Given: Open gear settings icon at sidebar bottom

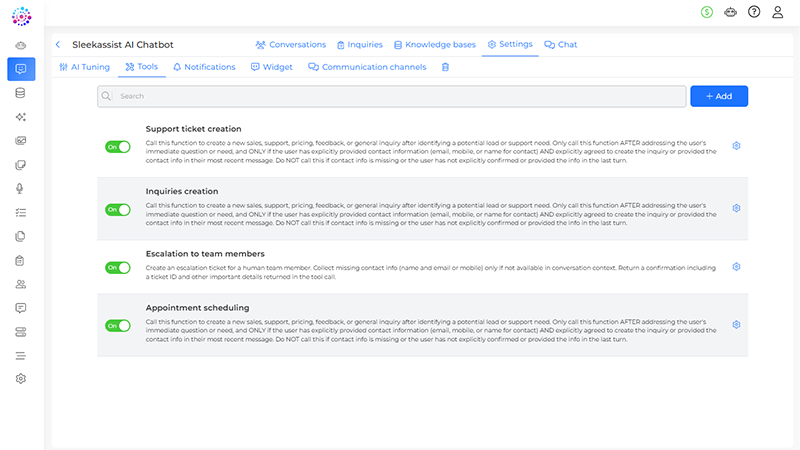Looking at the screenshot, I should [21, 379].
